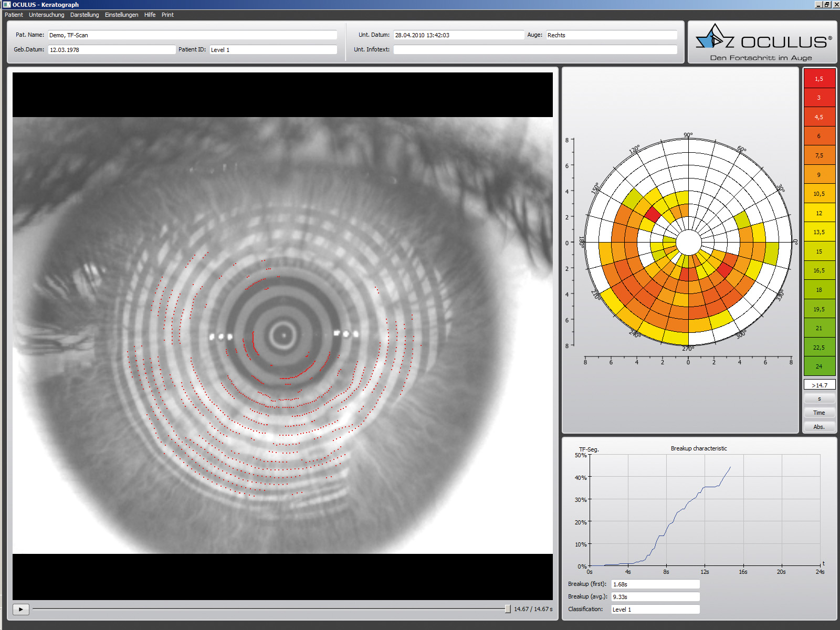Select the 1,5 red color scale swatch

click(x=820, y=79)
